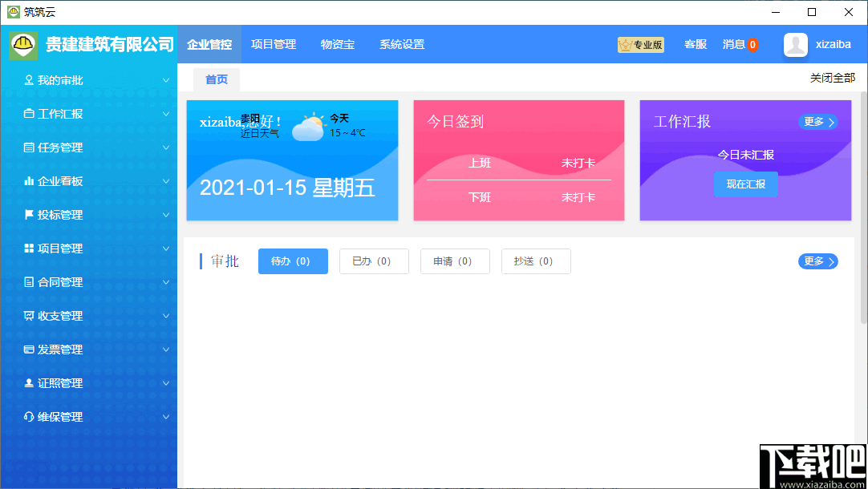Click the hard-hat company logo icon
Image resolution: width=868 pixels, height=489 pixels.
23,45
